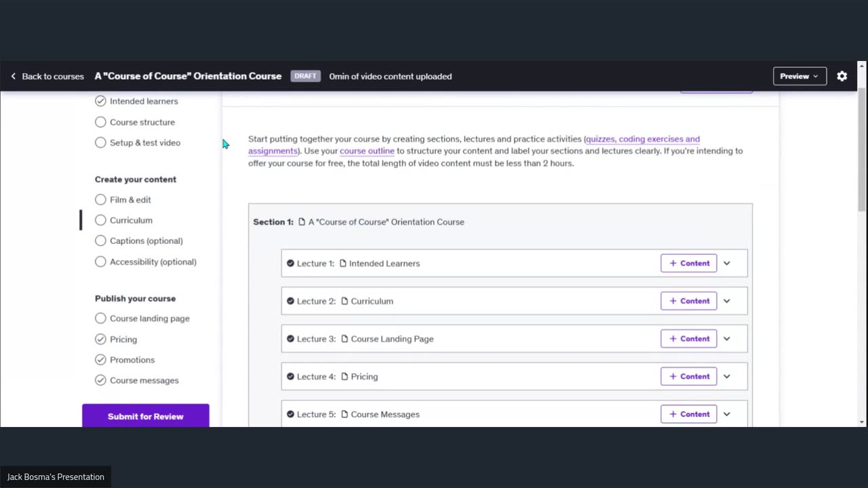Click the scrollbar down arrow

pos(862,422)
